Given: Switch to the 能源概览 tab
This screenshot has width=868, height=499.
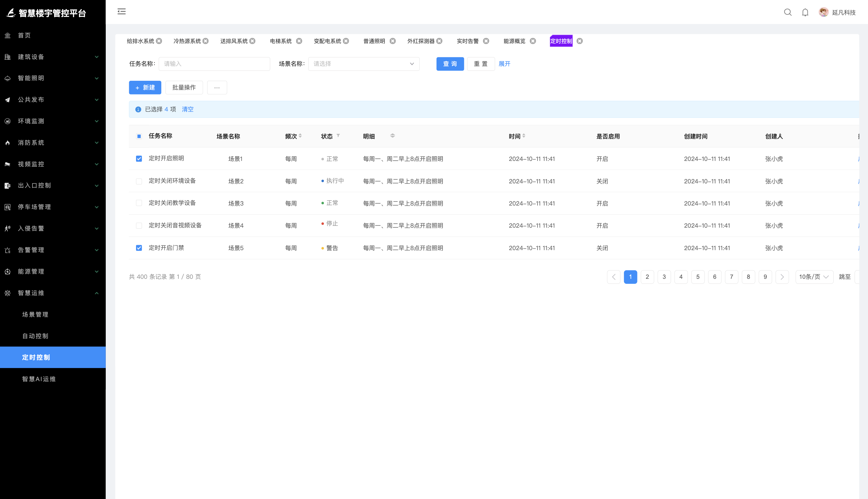Looking at the screenshot, I should point(514,41).
